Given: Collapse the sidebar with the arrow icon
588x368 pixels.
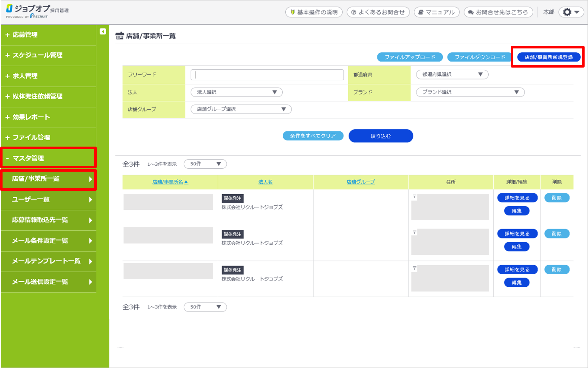Looking at the screenshot, I should 102,31.
